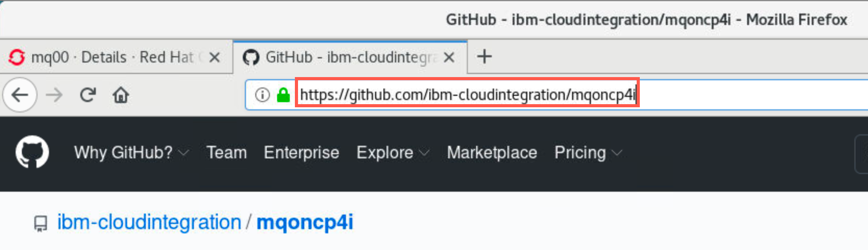Screen dimensions: 868x250
Task: Close the GitHub ibm-cloudintegration tab
Action: coord(449,57)
